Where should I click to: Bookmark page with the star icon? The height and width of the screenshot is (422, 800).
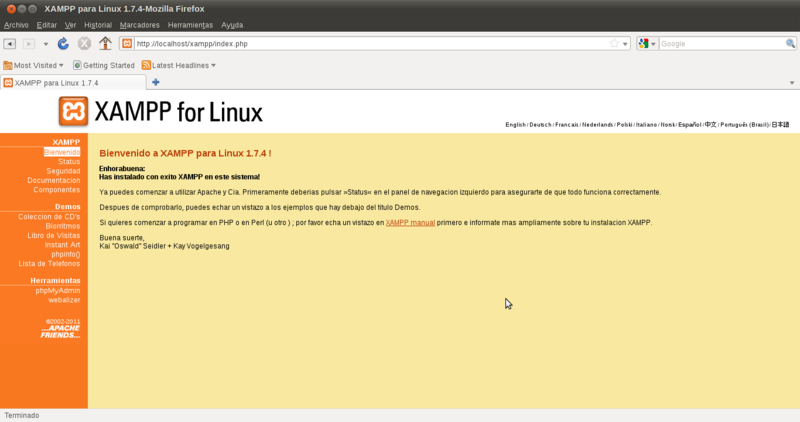[x=614, y=44]
